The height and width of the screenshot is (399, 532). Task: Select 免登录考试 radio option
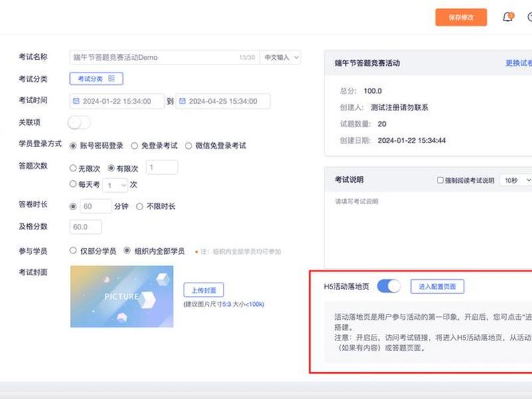point(134,146)
